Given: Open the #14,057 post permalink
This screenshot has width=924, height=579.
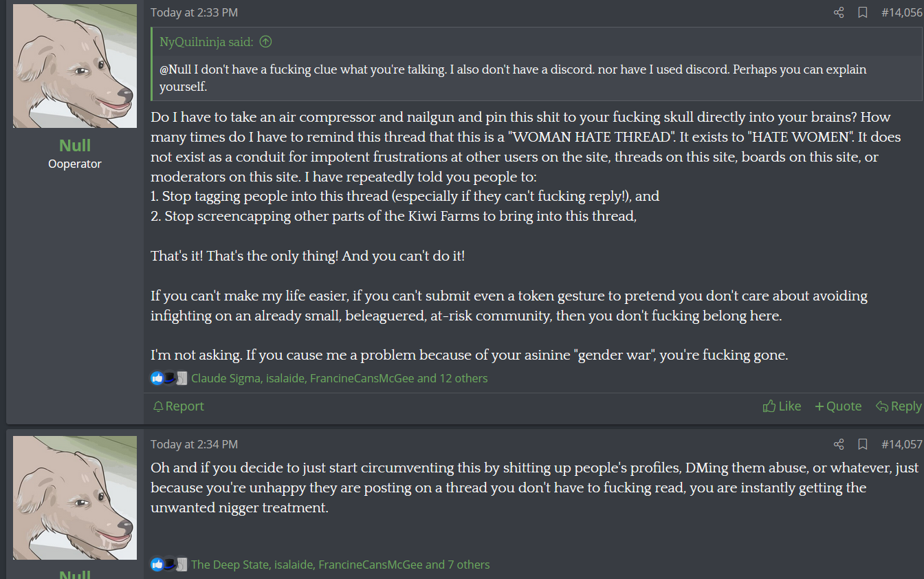Looking at the screenshot, I should tap(901, 444).
